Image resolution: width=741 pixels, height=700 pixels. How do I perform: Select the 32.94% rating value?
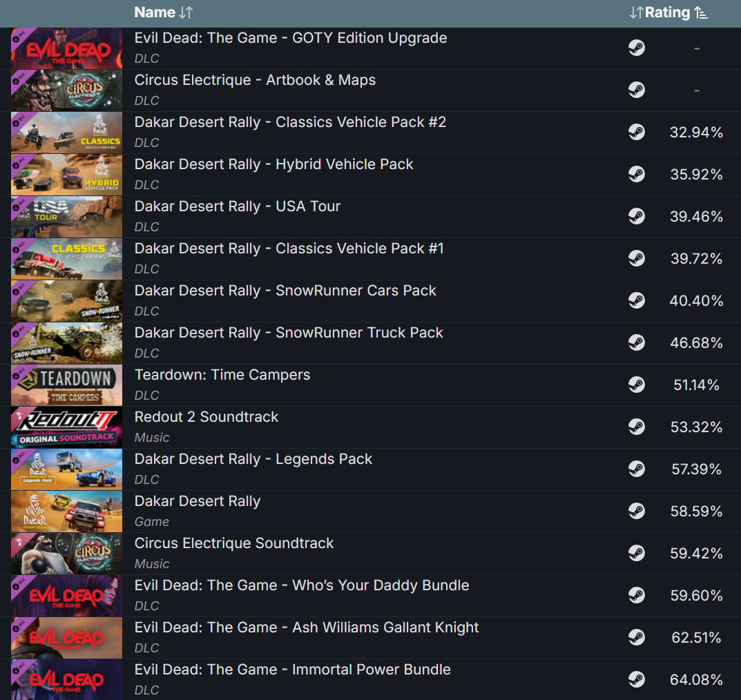pos(696,133)
